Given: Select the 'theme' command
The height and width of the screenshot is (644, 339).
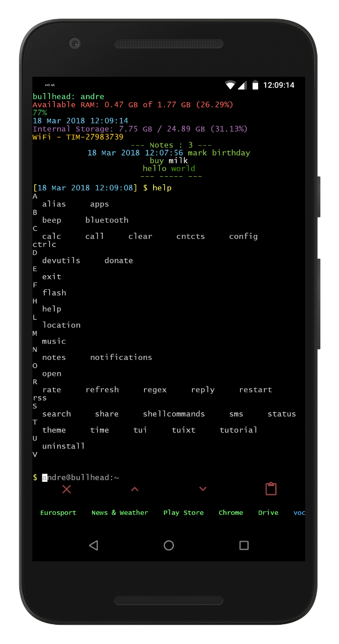Looking at the screenshot, I should tap(54, 430).
